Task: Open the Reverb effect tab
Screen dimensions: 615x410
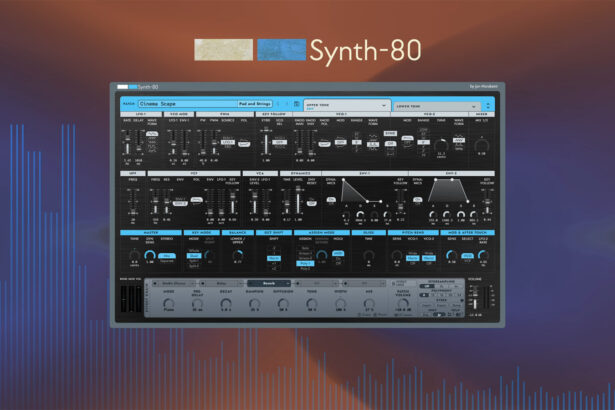Action: click(269, 283)
